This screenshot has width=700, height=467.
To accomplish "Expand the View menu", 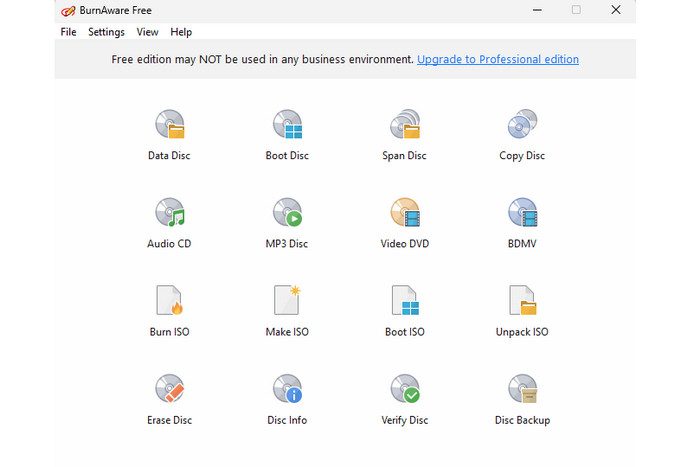I will [147, 32].
